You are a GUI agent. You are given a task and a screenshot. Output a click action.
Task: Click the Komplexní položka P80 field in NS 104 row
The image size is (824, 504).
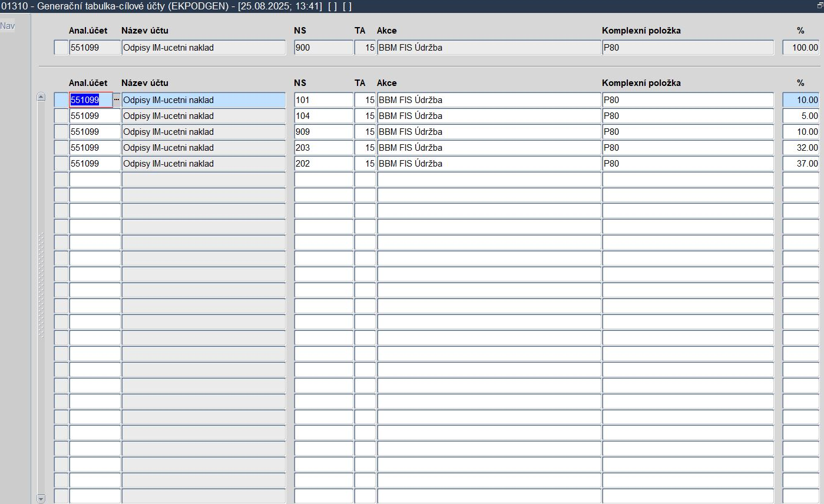pyautogui.click(x=688, y=116)
